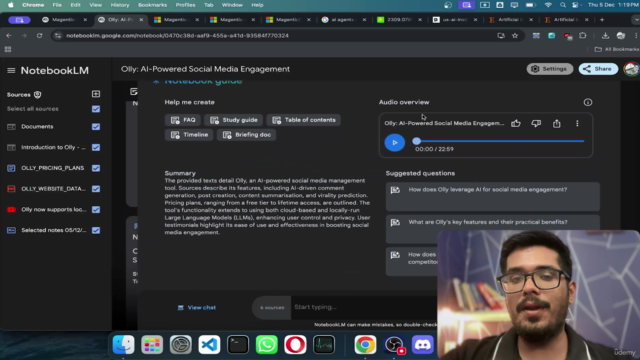
Task: Uncheck Olly now supports source checkbox
Action: tap(96, 210)
